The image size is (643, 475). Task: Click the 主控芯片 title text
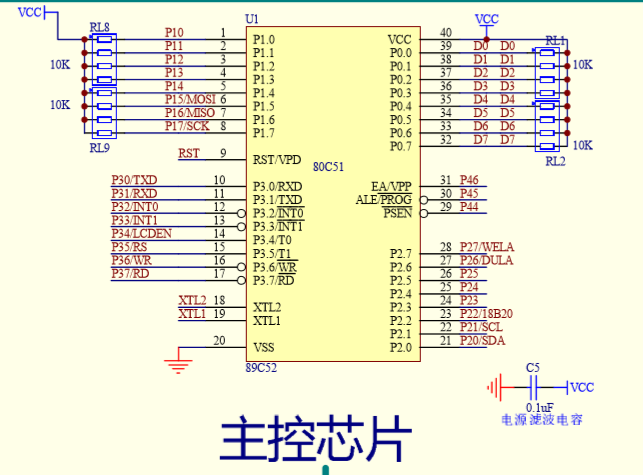[x=316, y=438]
